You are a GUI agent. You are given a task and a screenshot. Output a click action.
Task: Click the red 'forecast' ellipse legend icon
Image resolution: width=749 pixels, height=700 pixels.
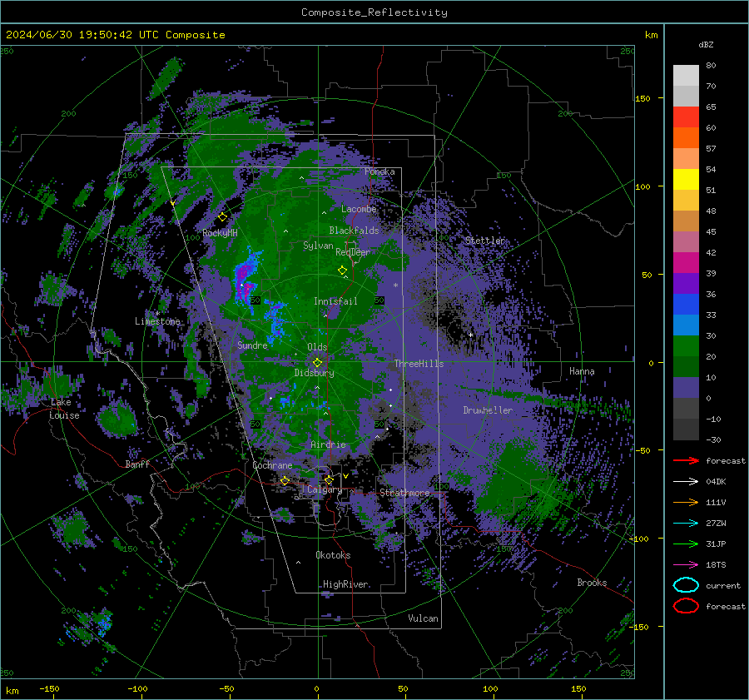click(686, 606)
